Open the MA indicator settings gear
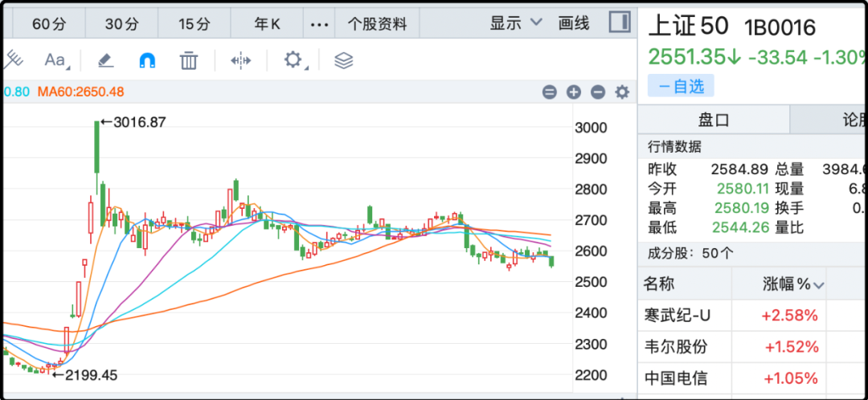Image resolution: width=868 pixels, height=400 pixels. click(621, 92)
